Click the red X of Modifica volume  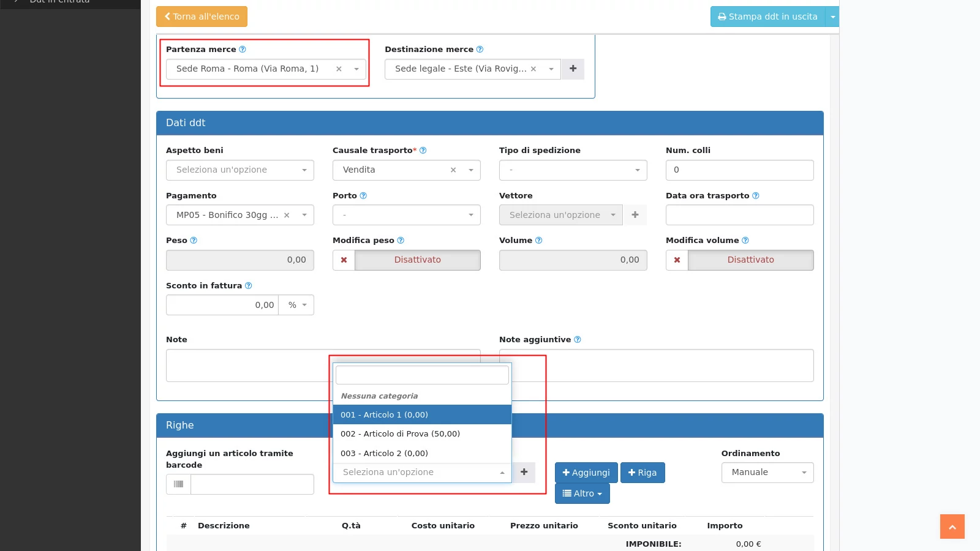(x=677, y=260)
